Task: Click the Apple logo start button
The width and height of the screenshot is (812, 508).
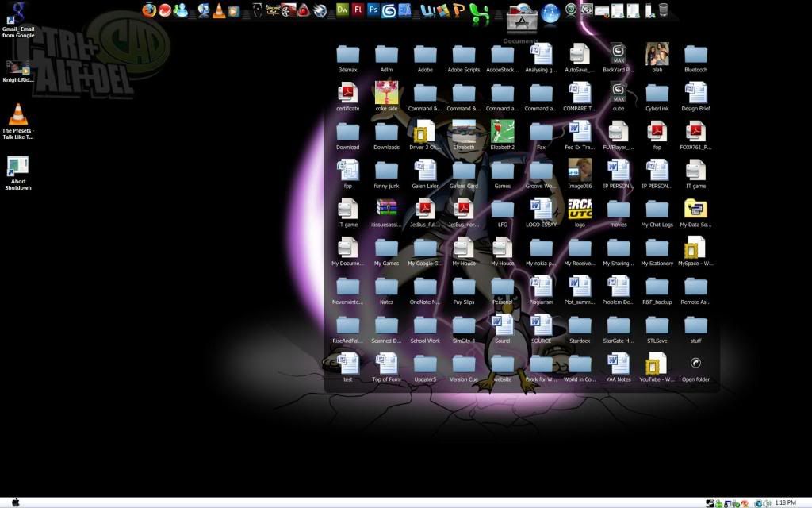Action: [x=16, y=502]
